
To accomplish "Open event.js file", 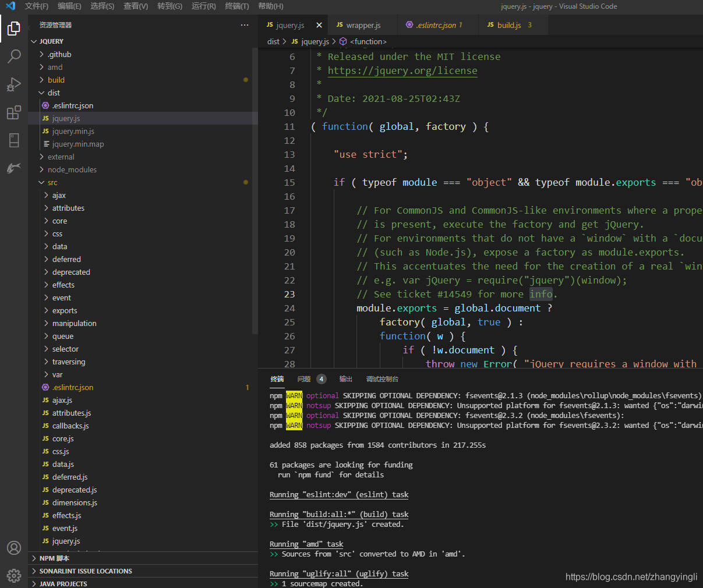I will pyautogui.click(x=140, y=528).
